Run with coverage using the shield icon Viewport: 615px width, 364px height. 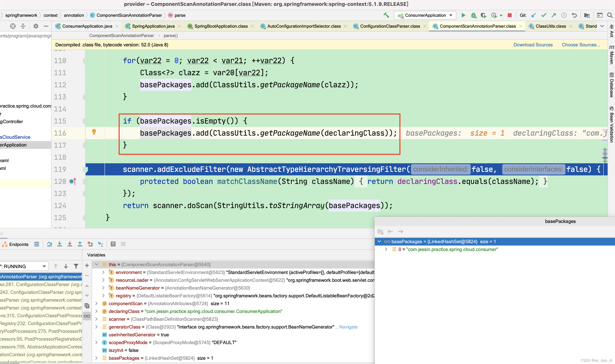(x=483, y=15)
